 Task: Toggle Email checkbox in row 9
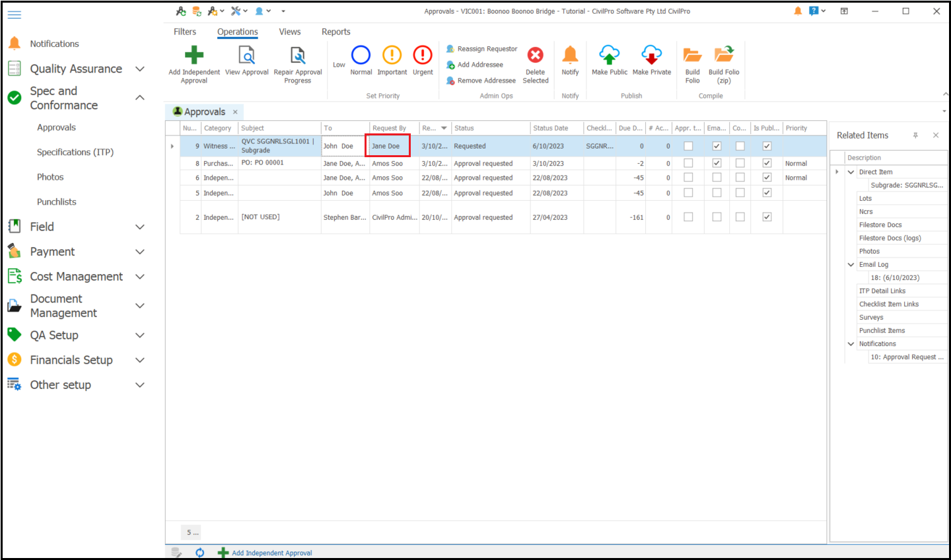click(x=717, y=146)
